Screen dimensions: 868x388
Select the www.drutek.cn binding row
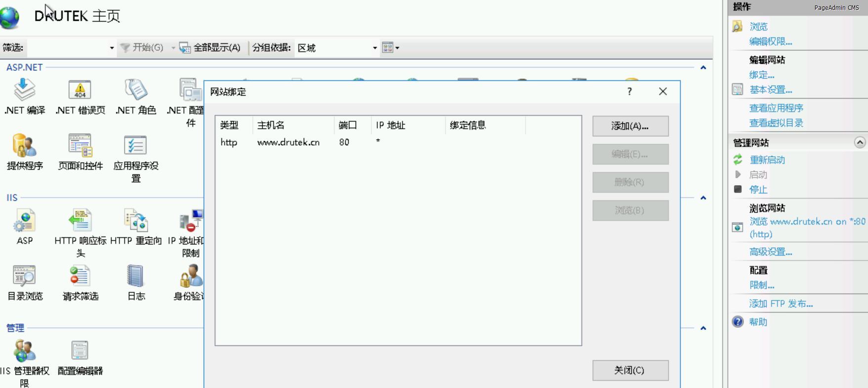click(x=398, y=142)
